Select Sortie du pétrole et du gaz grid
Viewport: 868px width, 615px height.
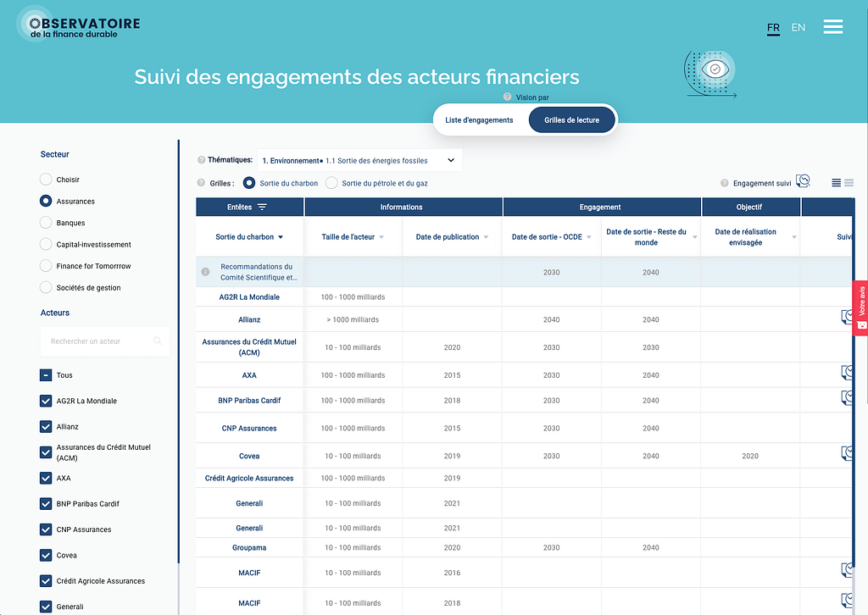(331, 183)
